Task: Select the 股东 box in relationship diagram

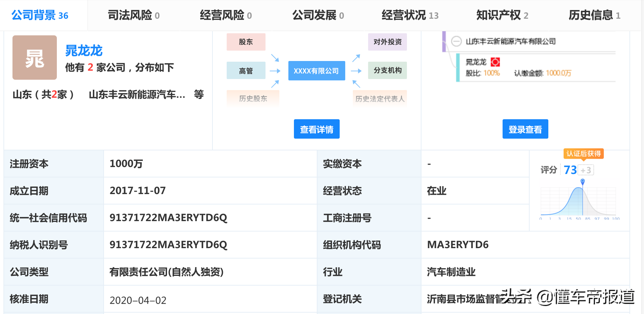Action: [x=246, y=42]
